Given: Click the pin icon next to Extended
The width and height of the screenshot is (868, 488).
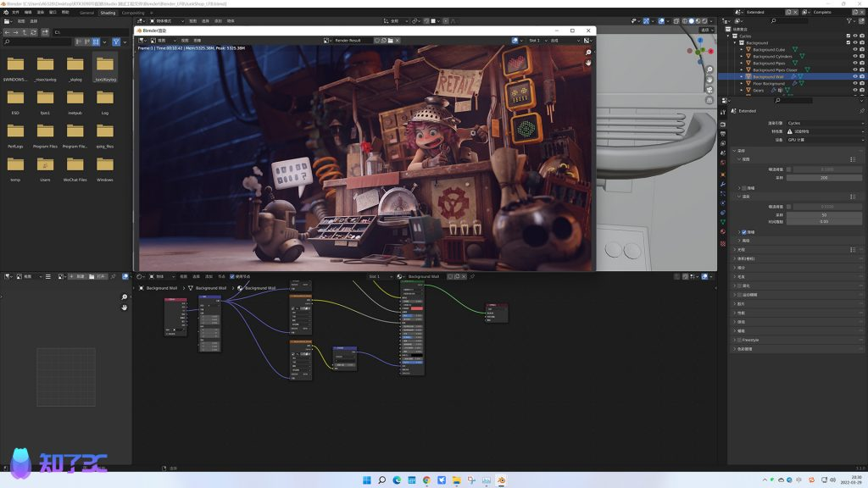Looking at the screenshot, I should [x=861, y=111].
